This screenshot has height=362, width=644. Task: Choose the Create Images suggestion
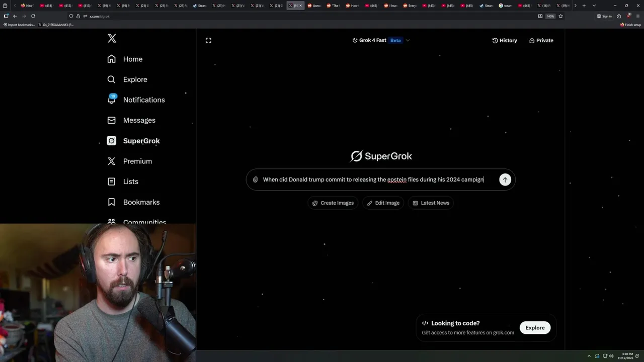pyautogui.click(x=333, y=203)
